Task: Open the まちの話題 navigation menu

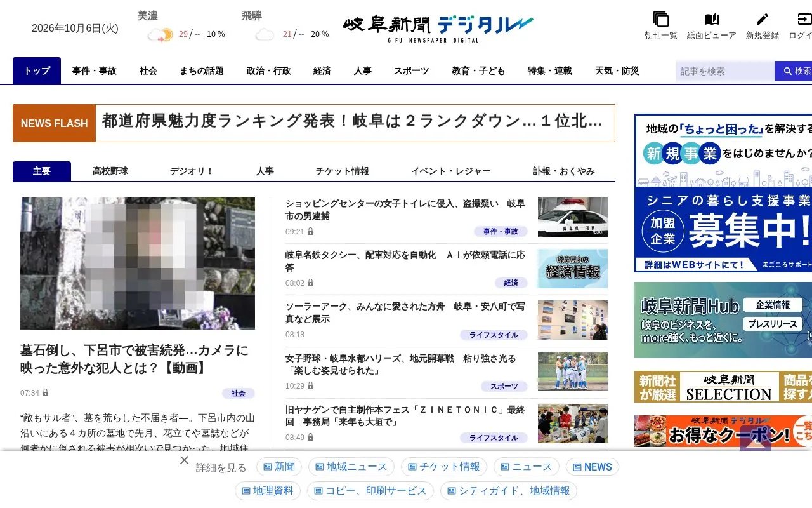Action: (202, 70)
